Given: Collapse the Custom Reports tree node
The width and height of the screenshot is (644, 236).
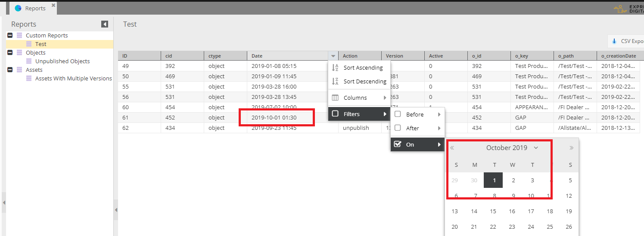Looking at the screenshot, I should coord(10,35).
